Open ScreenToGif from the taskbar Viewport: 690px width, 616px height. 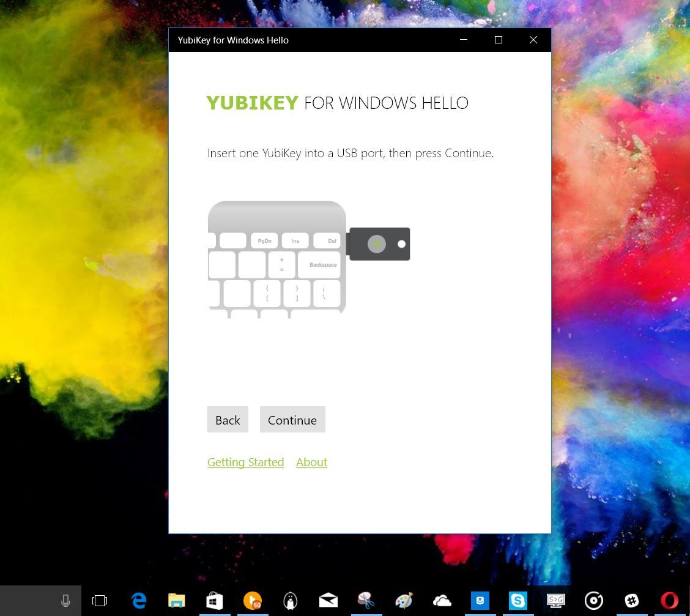(556, 600)
